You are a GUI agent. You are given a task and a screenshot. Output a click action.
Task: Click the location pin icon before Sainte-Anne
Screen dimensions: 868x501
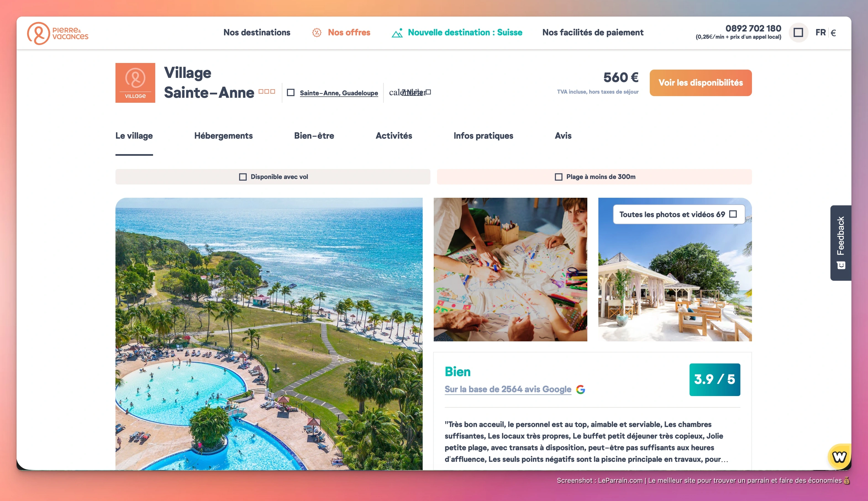[x=291, y=93]
